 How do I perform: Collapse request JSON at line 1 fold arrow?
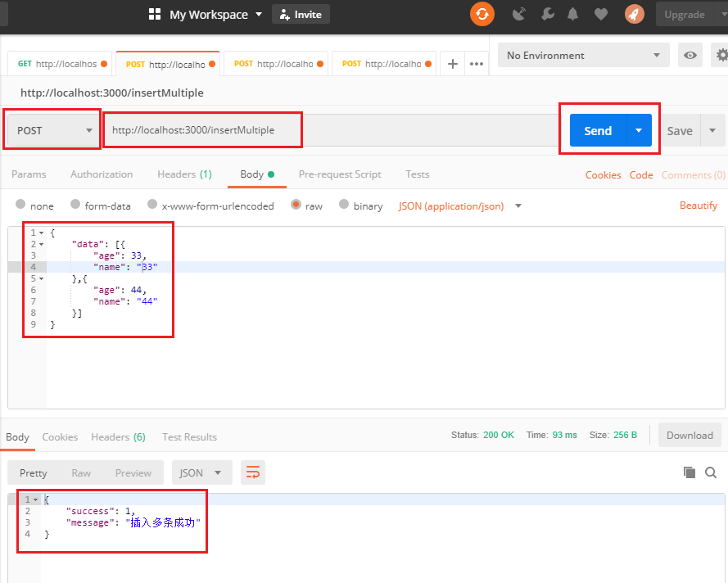[x=41, y=233]
